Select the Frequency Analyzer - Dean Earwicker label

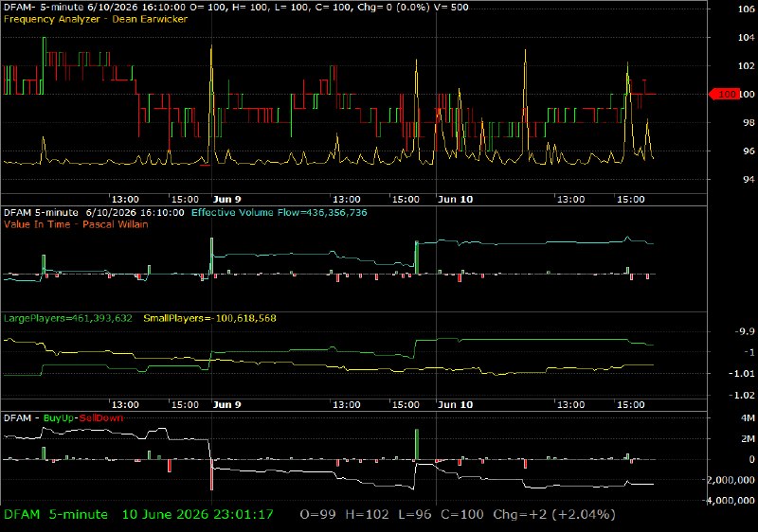(96, 19)
